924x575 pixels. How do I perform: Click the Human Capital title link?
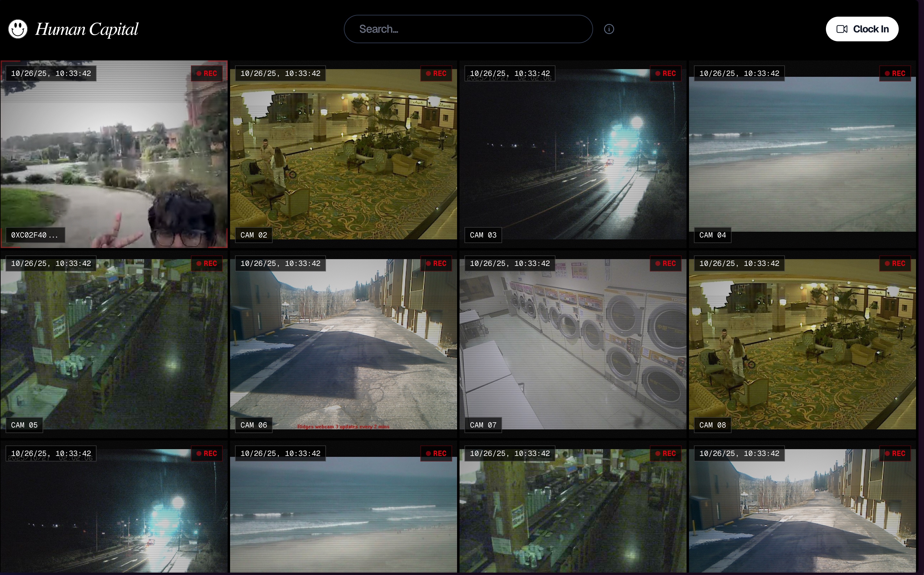pos(87,29)
